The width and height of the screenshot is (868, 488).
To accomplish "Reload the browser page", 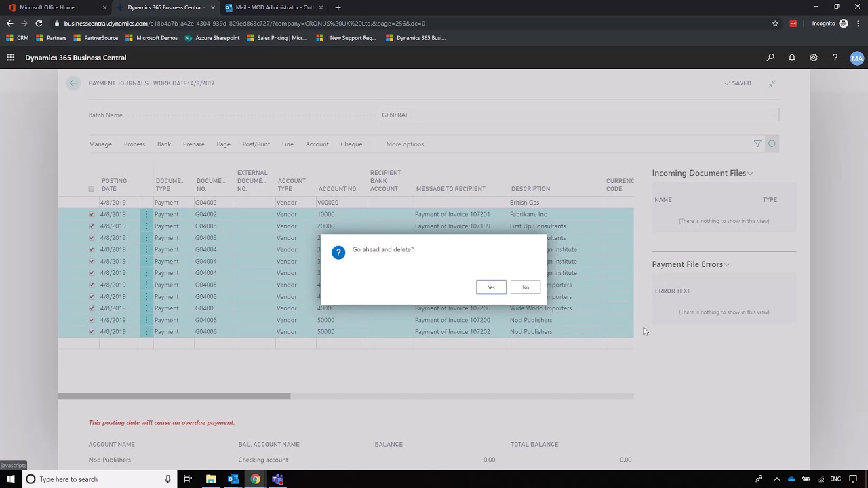I will (39, 23).
